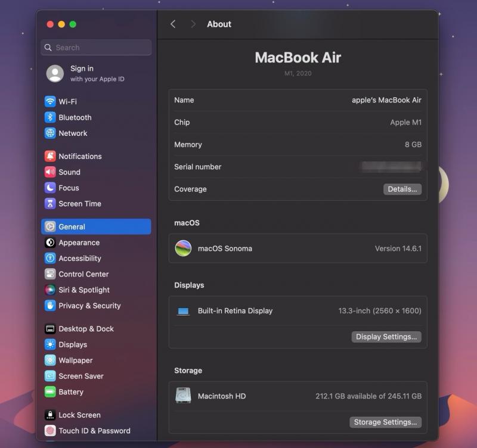
Task: Select Siri & Spotlight in sidebar
Action: (x=96, y=290)
